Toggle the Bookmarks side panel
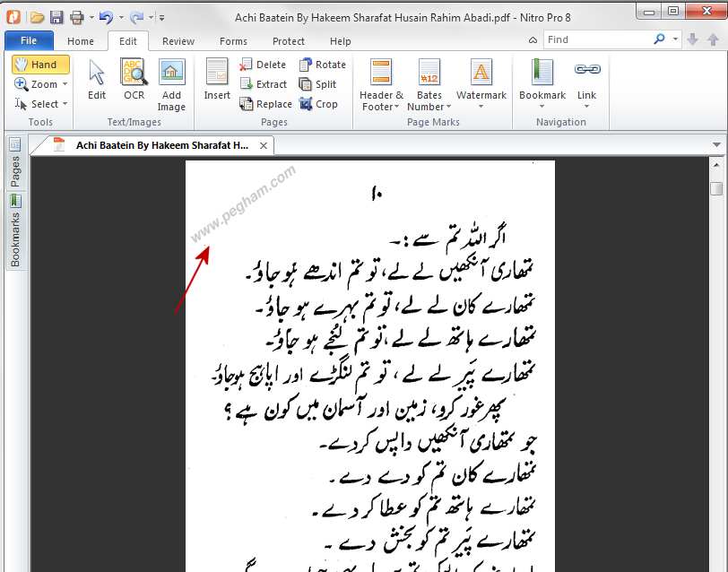 (x=14, y=239)
